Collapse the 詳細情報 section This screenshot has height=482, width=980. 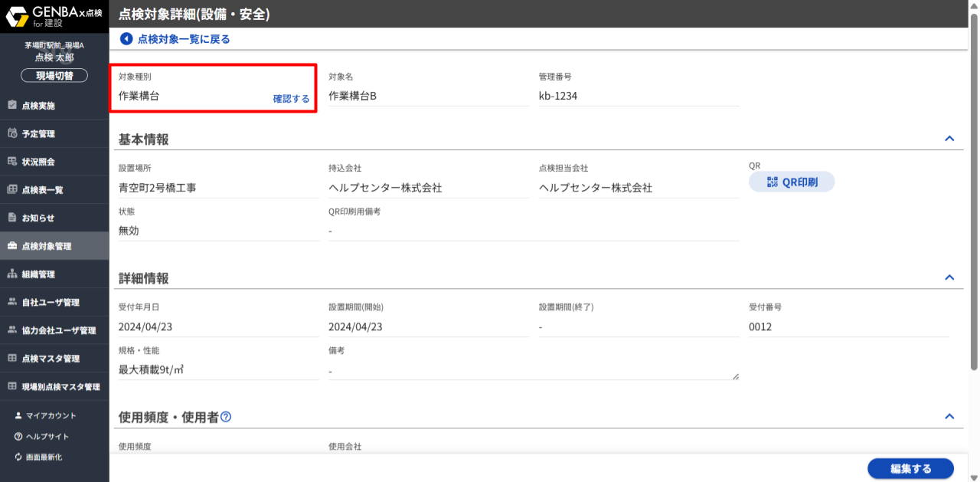click(x=949, y=278)
